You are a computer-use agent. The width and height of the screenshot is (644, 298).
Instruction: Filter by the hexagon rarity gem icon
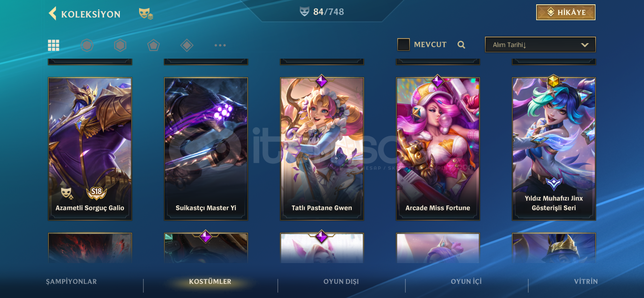tap(120, 45)
